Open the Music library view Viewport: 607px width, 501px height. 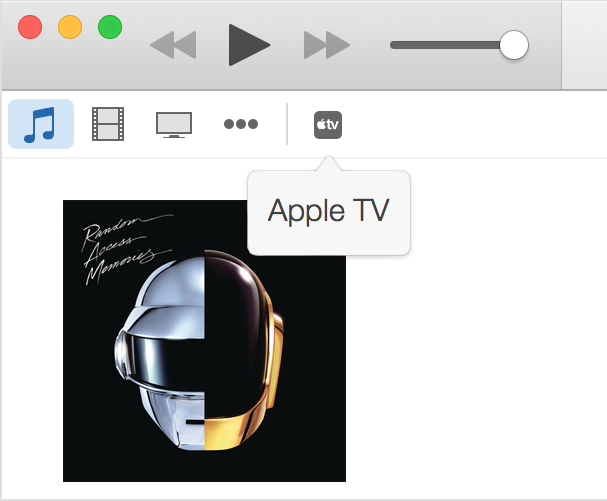(x=41, y=124)
